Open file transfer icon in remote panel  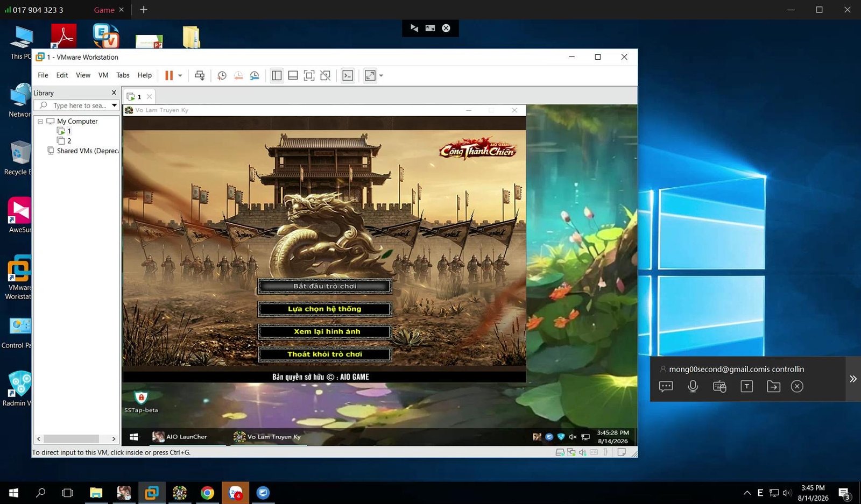pyautogui.click(x=773, y=386)
